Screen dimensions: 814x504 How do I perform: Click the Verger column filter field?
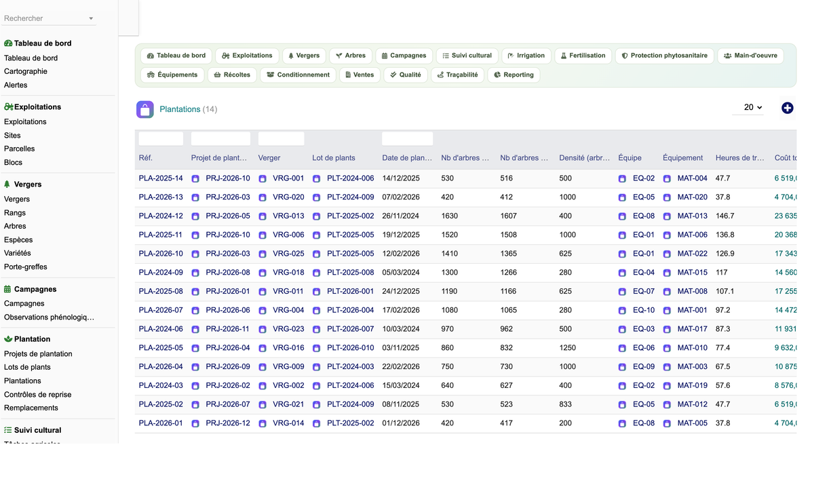tap(281, 138)
